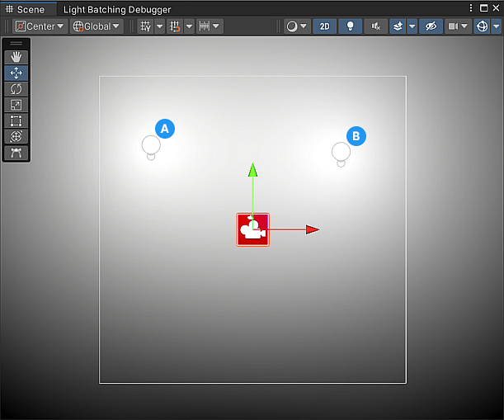Open the Global rotation dropdown
The height and width of the screenshot is (420, 504).
point(97,26)
